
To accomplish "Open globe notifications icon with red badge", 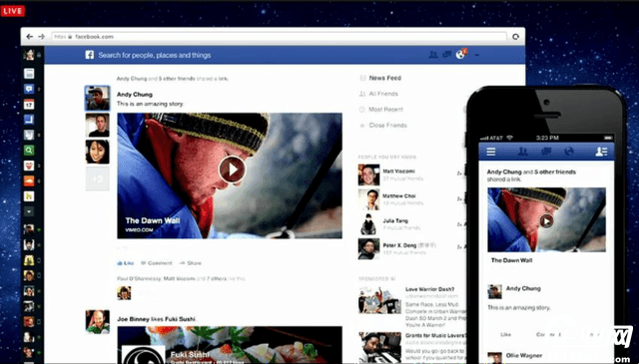I will [x=460, y=55].
